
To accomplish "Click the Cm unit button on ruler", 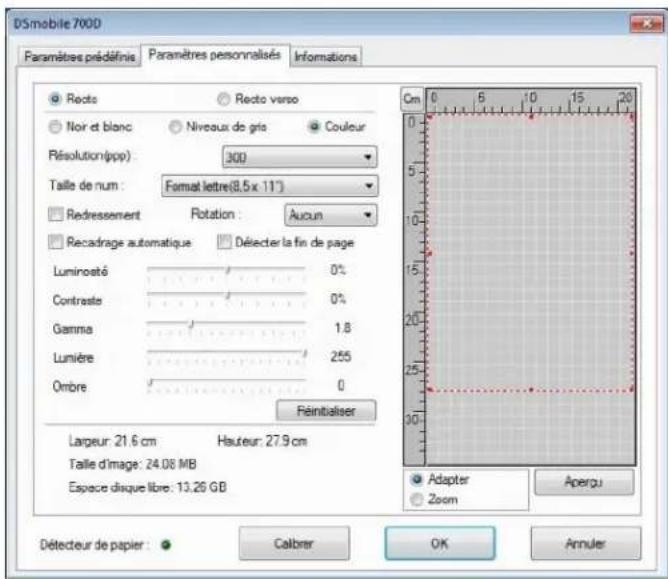I will 412,99.
